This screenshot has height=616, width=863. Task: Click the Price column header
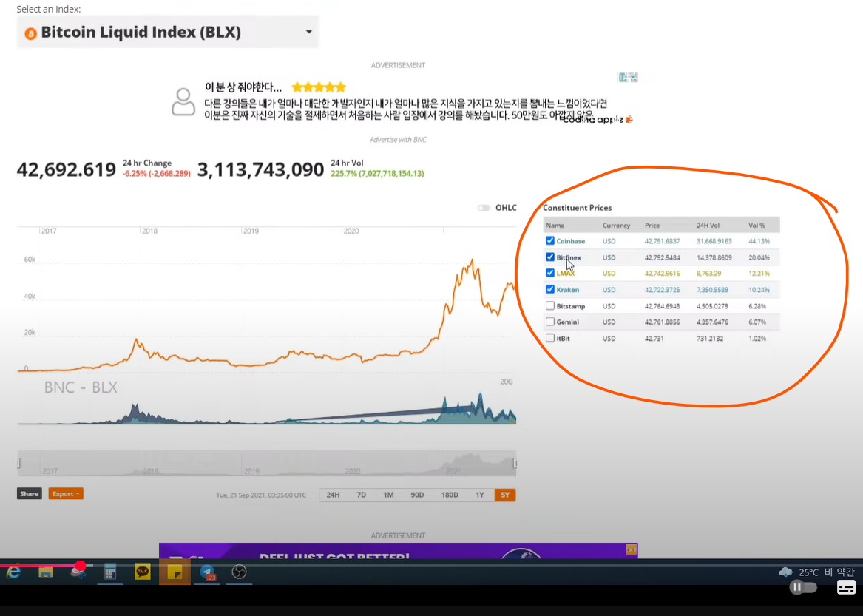[x=652, y=225]
